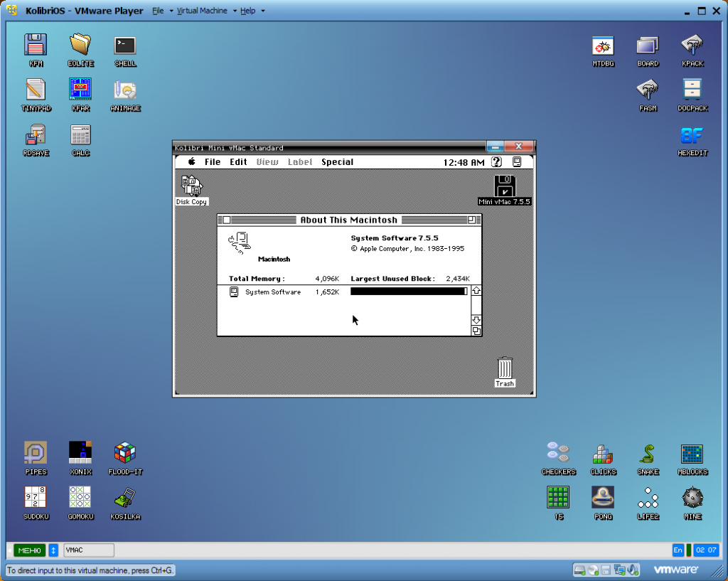Open the TINYPAD text editor icon
Image resolution: width=728 pixels, height=581 pixels.
tap(36, 90)
